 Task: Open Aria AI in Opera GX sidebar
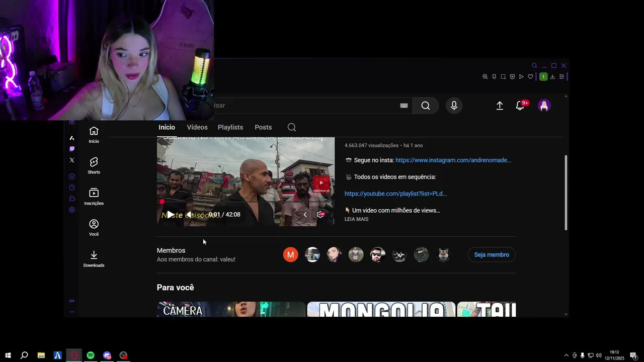click(x=72, y=138)
